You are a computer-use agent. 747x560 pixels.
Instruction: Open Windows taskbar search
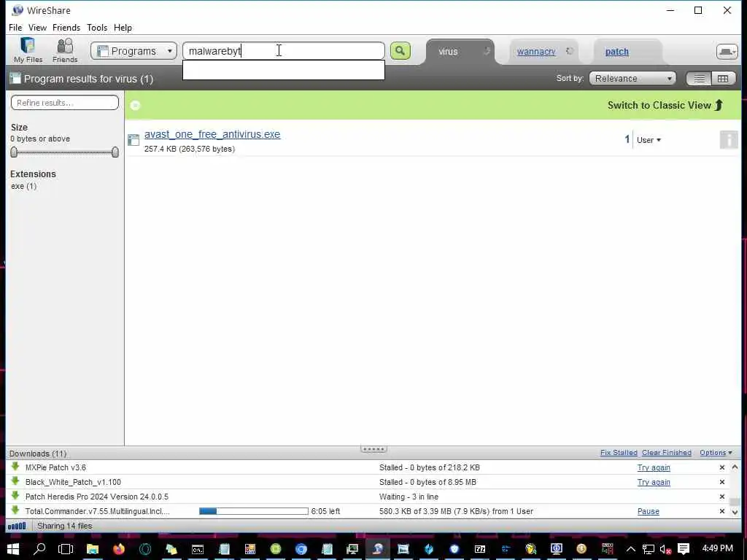39,548
